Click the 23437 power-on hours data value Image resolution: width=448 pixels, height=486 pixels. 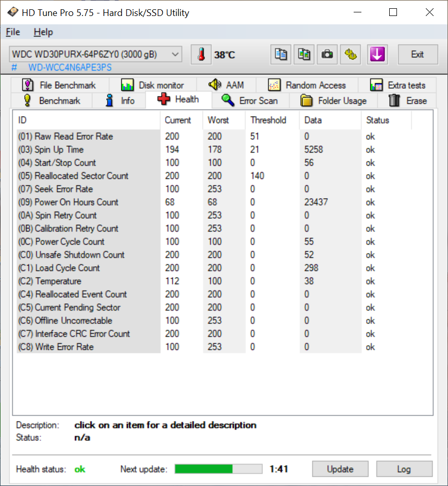coord(316,202)
